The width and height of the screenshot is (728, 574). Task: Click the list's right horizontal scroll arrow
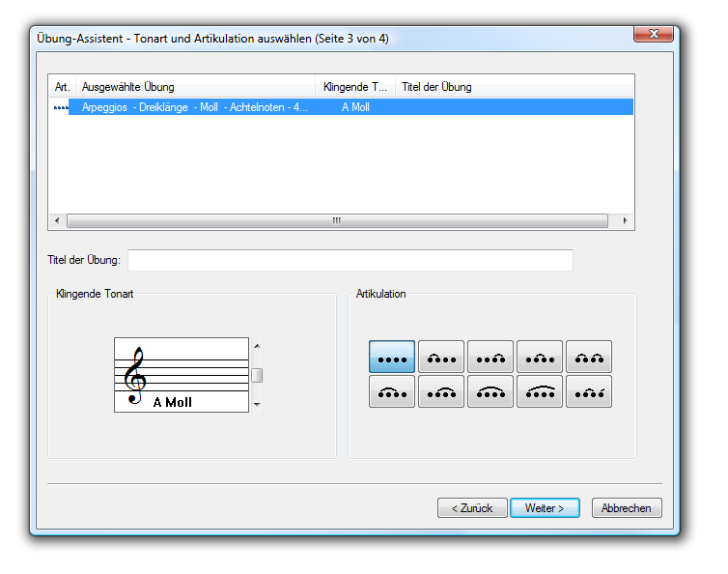click(x=625, y=220)
